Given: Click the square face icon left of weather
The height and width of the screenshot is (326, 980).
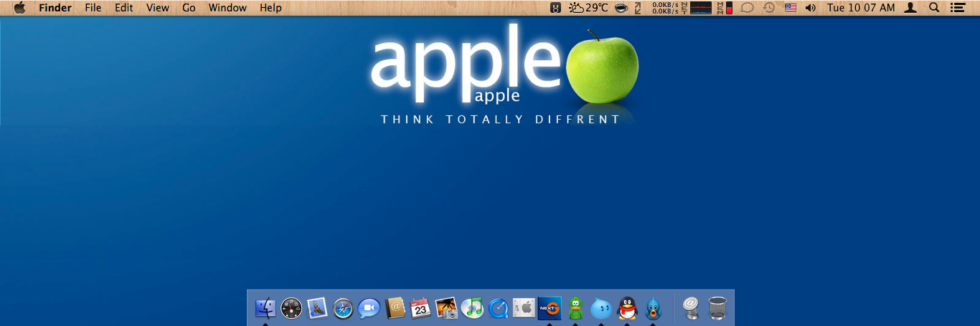Looking at the screenshot, I should click(x=556, y=8).
